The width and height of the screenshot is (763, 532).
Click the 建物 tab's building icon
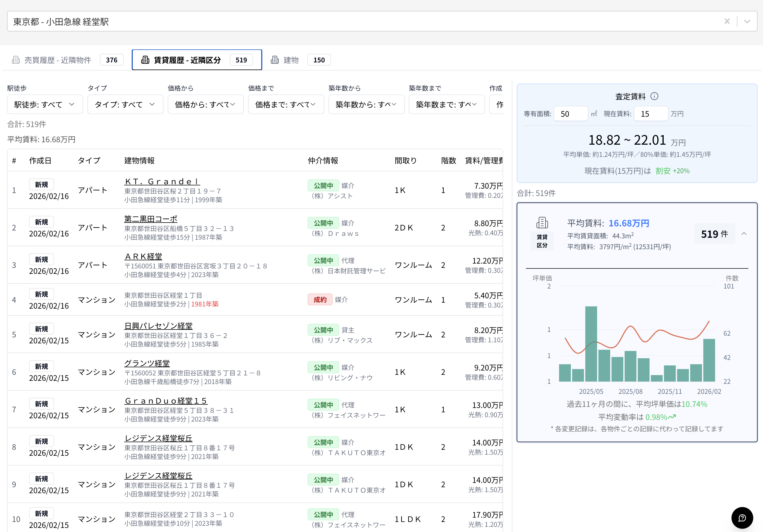(275, 60)
